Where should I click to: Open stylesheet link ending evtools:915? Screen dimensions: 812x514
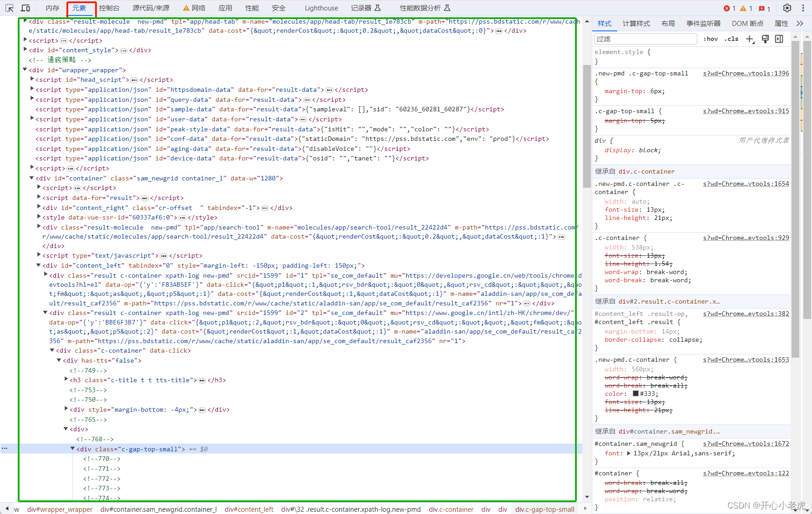click(x=746, y=111)
